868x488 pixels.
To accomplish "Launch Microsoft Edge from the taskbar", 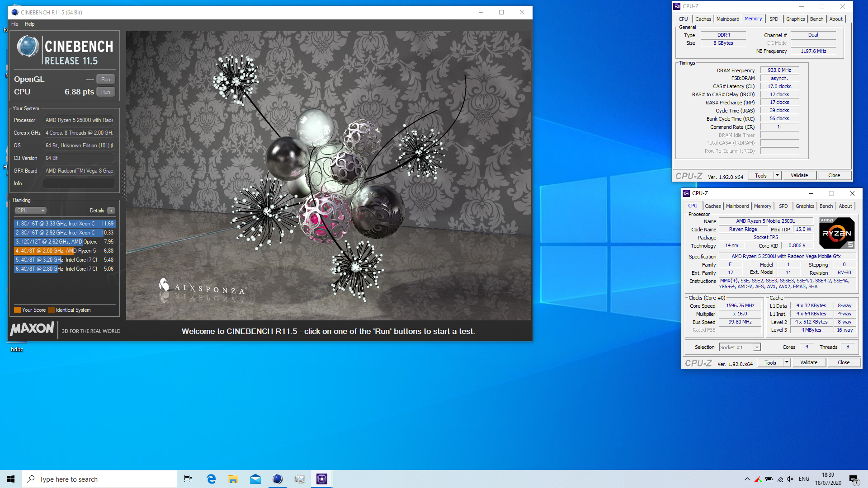I will (211, 479).
